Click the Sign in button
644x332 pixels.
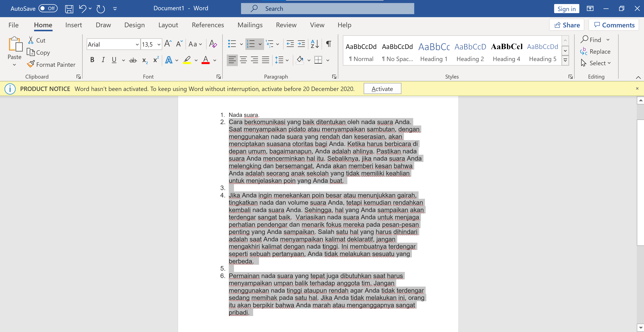pos(567,9)
